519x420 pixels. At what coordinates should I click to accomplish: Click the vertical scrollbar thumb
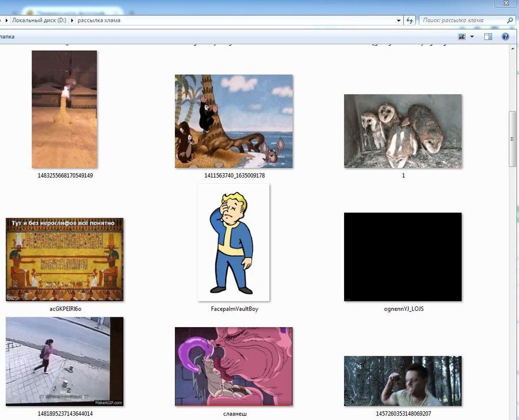(512, 139)
